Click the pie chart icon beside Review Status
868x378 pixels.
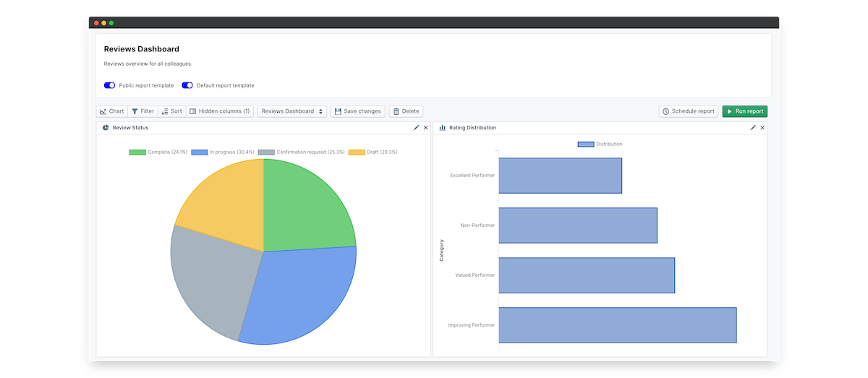[106, 127]
